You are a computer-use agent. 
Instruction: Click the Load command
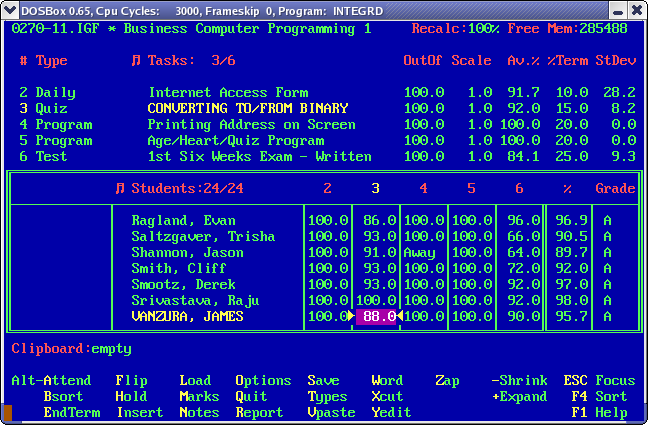[195, 380]
